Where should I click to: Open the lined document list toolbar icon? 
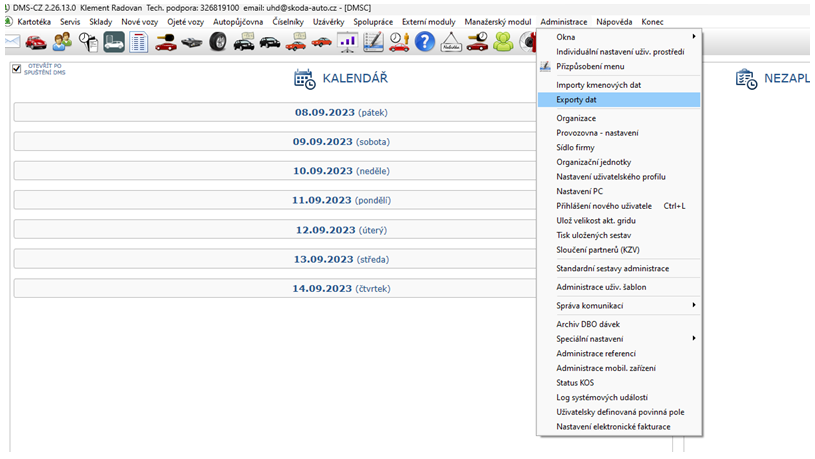139,42
